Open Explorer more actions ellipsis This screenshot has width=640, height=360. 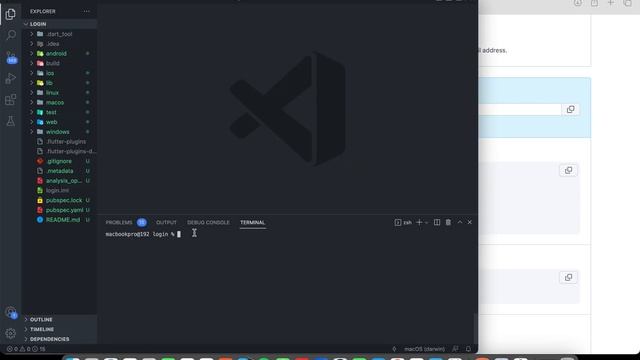[87, 11]
